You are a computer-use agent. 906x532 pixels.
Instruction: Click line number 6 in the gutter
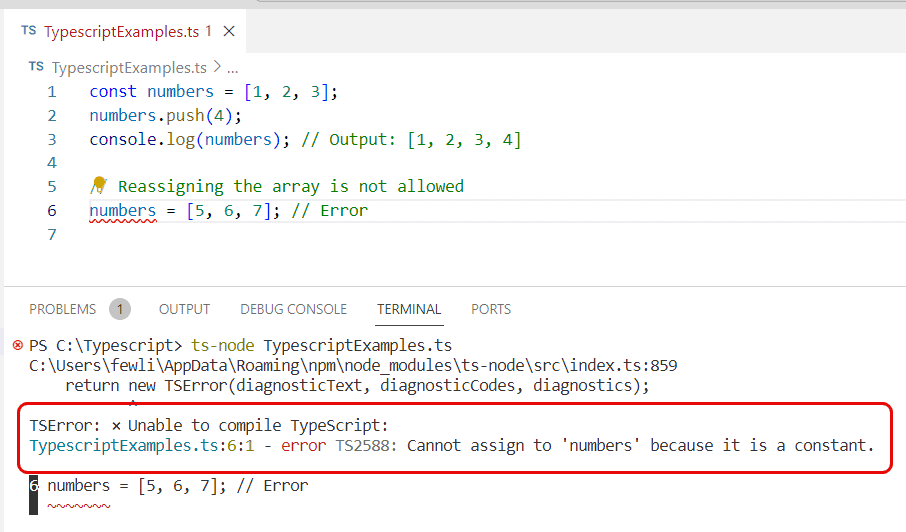click(x=52, y=210)
